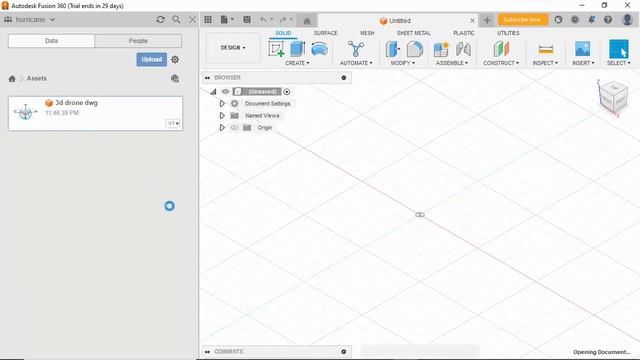Open the Help menu icon
This screenshot has height=360, width=640.
click(608, 20)
